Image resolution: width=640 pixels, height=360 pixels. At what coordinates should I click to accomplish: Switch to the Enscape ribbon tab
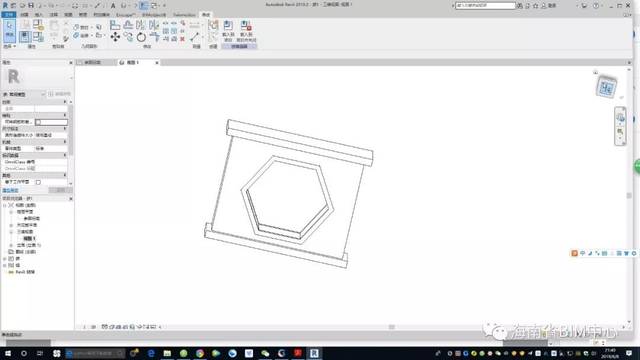(x=125, y=15)
